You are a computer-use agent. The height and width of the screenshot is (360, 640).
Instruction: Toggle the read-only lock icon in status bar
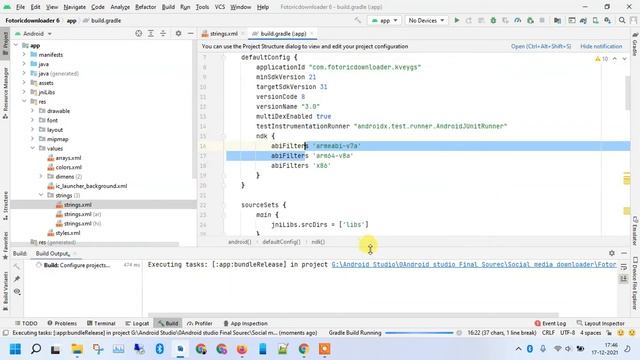(x=609, y=333)
